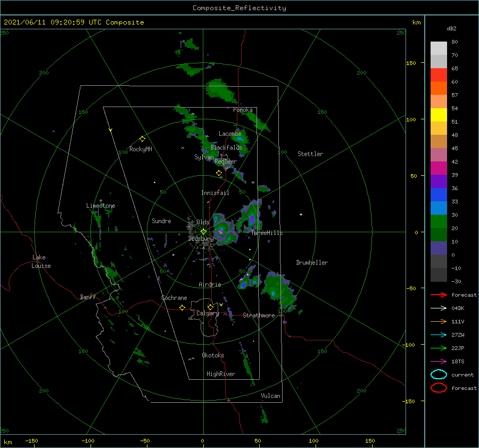The width and height of the screenshot is (479, 448).
Task: Click the Cochrane city label
Action: [x=174, y=298]
